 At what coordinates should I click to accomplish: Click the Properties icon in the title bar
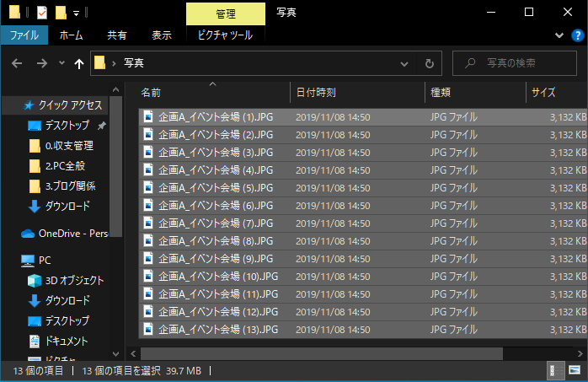(x=41, y=13)
